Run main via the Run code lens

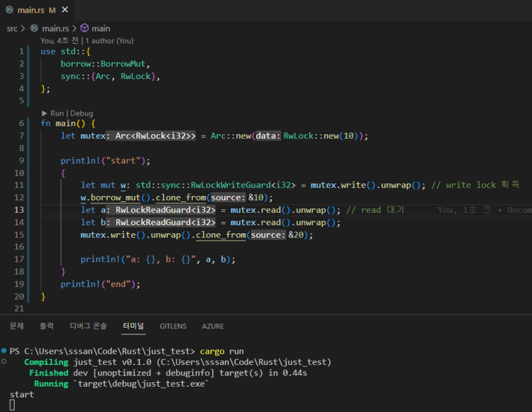pos(55,114)
